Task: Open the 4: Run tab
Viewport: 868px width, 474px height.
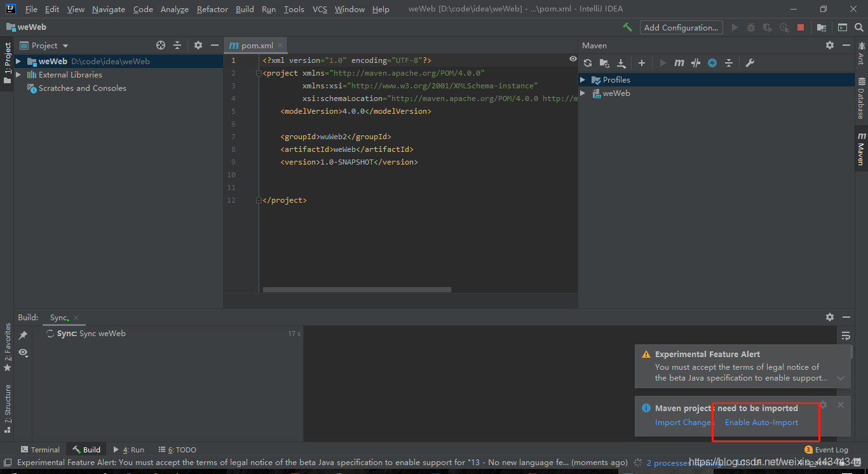Action: 128,449
